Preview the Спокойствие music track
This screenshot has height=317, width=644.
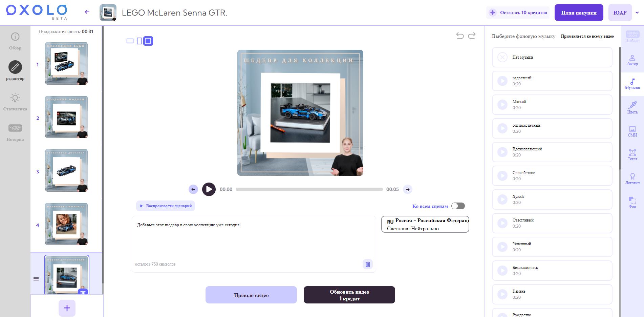[x=502, y=176]
